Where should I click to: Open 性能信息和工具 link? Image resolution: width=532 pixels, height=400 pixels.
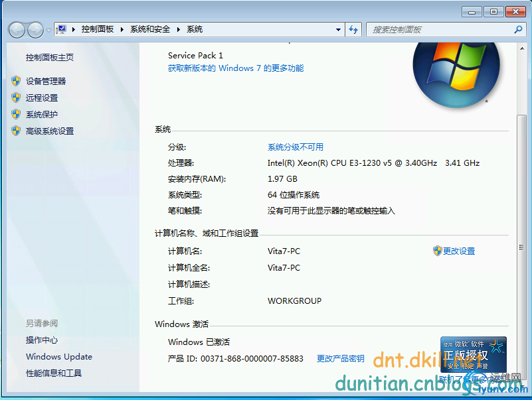(54, 373)
